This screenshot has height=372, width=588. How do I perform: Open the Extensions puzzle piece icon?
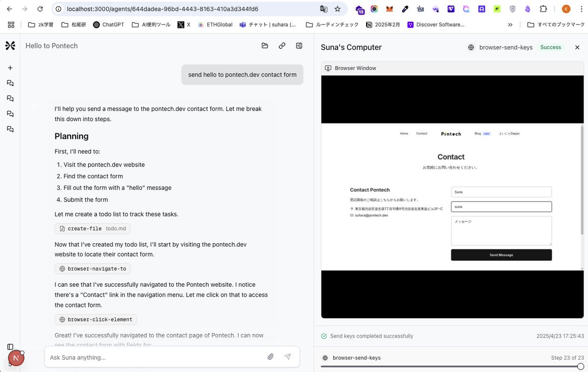tap(543, 9)
